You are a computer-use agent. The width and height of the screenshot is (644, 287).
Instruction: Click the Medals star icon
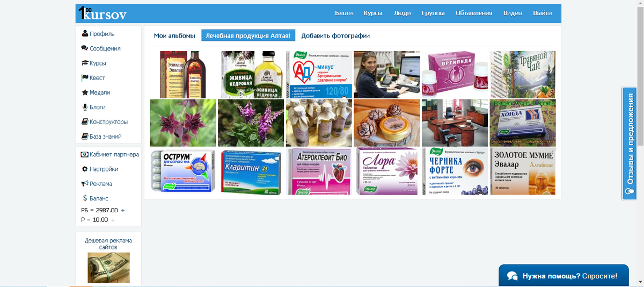[85, 92]
